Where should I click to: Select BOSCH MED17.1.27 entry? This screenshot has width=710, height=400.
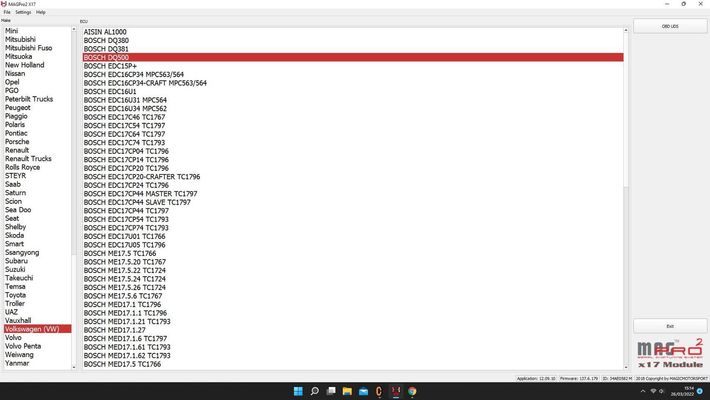point(353,330)
